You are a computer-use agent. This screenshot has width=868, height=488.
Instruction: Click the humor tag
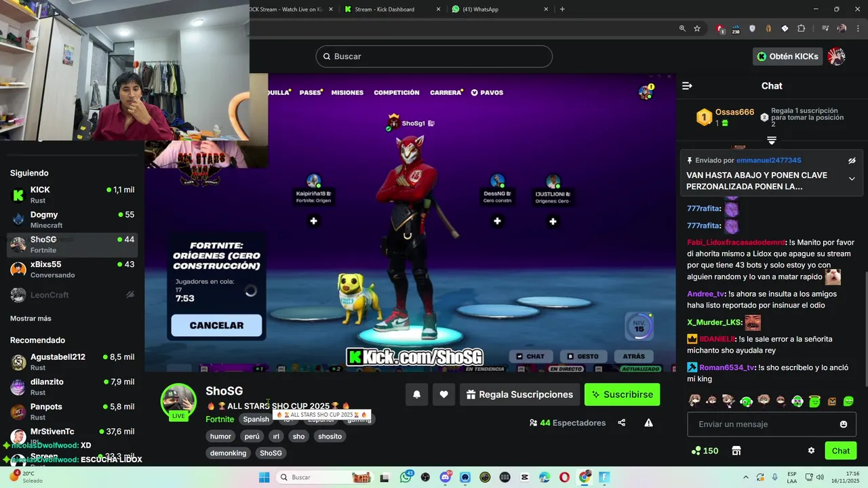(x=220, y=436)
